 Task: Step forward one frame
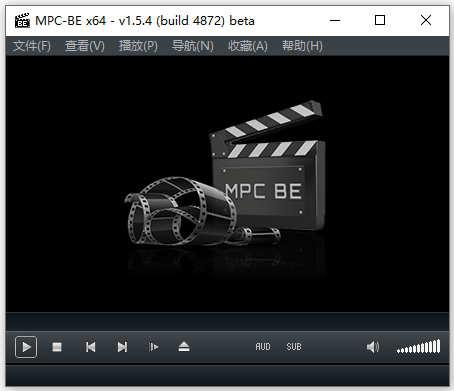153,347
